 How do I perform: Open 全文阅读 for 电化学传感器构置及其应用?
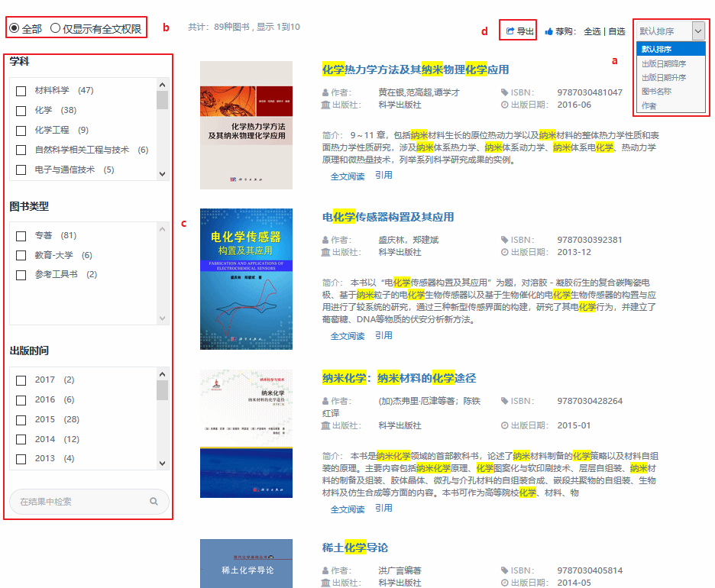pyautogui.click(x=347, y=336)
